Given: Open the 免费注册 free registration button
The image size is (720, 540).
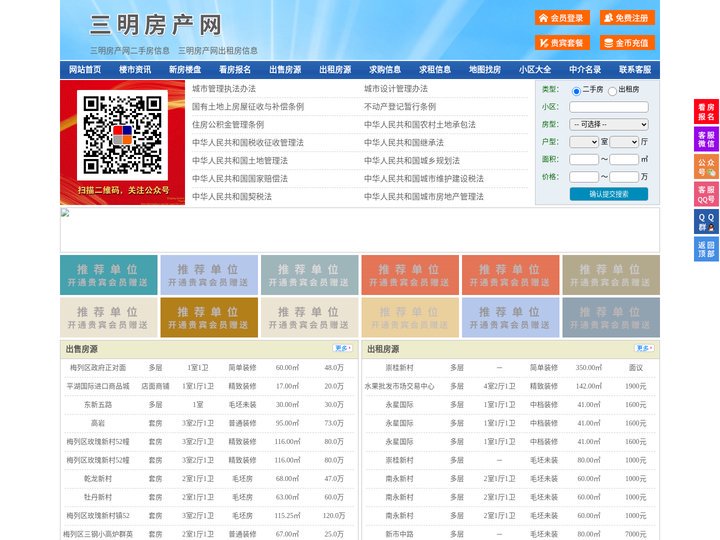Looking at the screenshot, I should [x=627, y=18].
